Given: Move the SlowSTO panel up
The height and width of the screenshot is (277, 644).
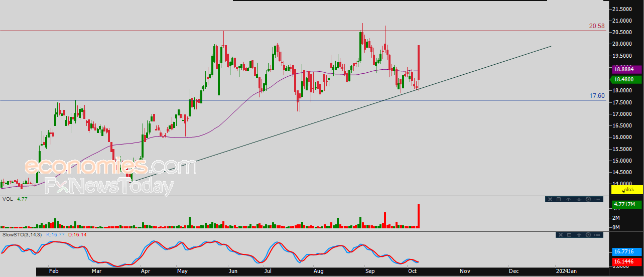Looking at the screenshot, I should point(579,235).
